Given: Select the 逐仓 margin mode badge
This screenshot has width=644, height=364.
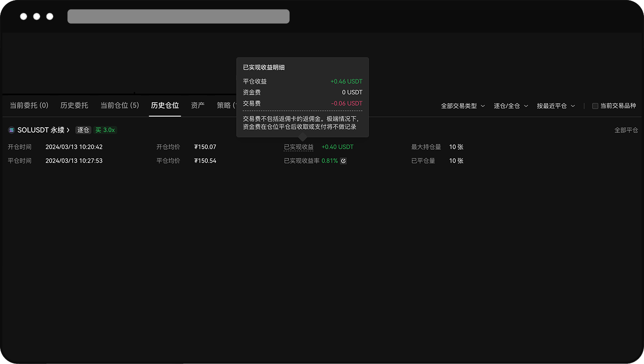Looking at the screenshot, I should pyautogui.click(x=83, y=130).
